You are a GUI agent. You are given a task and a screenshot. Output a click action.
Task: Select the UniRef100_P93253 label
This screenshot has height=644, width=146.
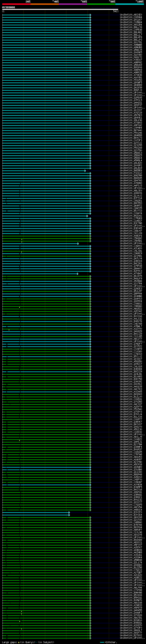[x=131, y=80]
